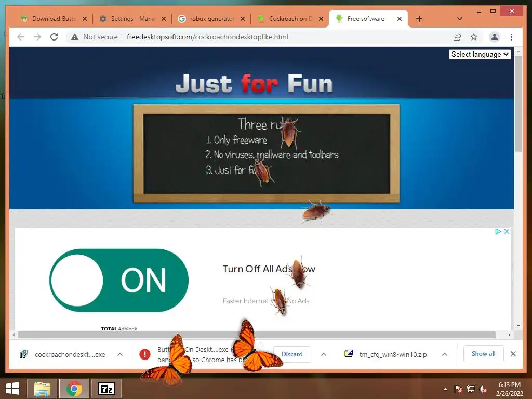Expand options next to the Discard button
This screenshot has height=399, width=532.
pos(324,354)
